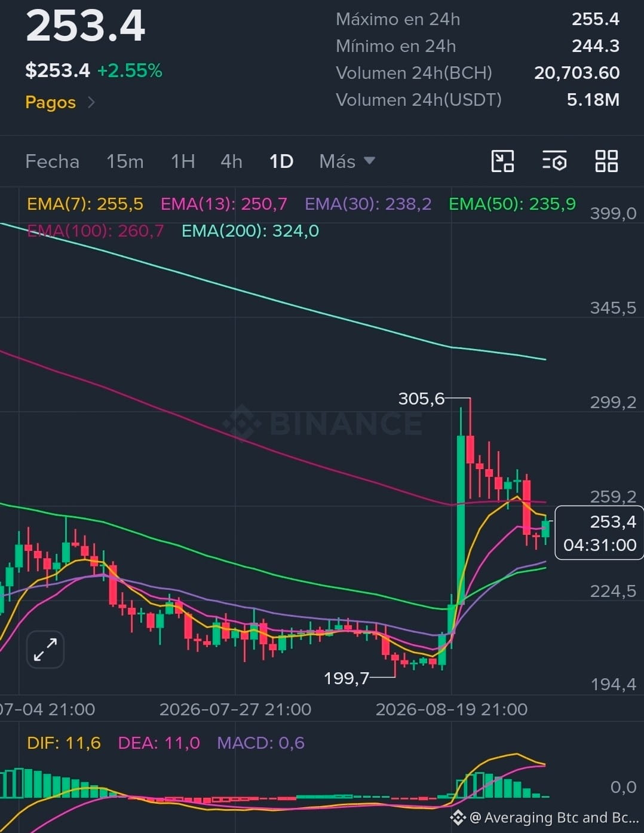Click the Volumen 24h(USDT) value 5.18M
Viewport: 644px width, 833px height.
click(593, 100)
